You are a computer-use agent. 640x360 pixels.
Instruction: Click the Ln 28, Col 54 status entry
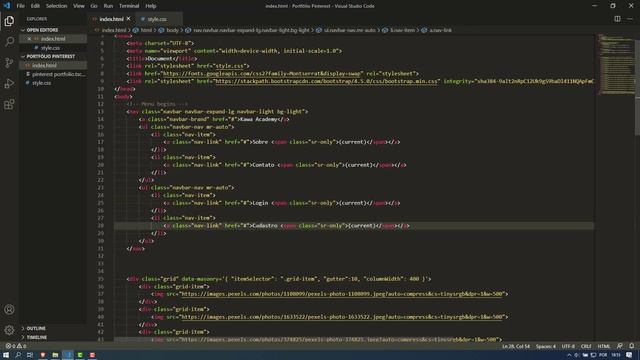(x=516, y=346)
